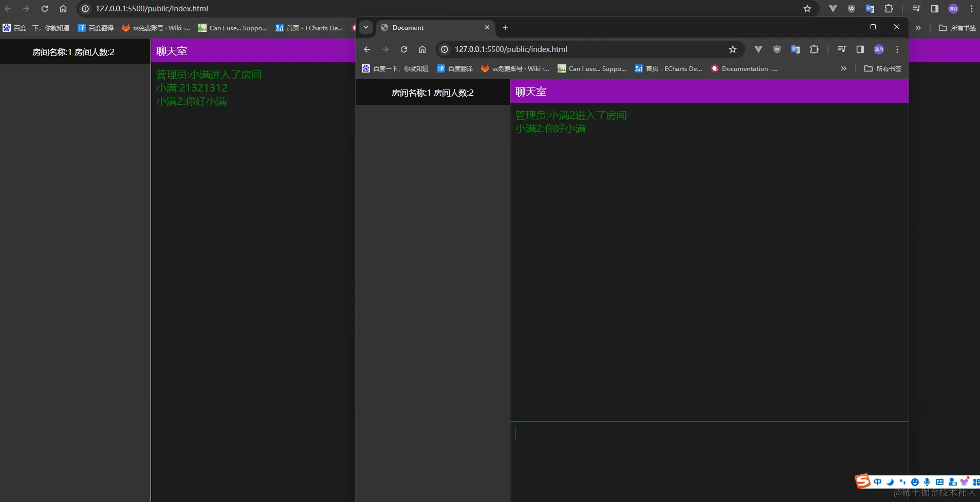The width and height of the screenshot is (980, 502).
Task: Click the message 小满:21321312
Action: coord(192,88)
